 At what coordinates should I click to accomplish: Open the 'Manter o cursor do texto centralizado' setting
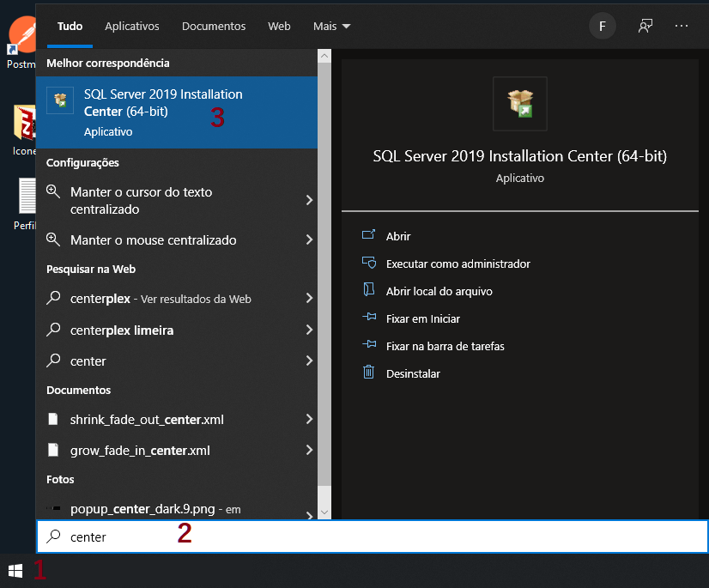[177, 200]
